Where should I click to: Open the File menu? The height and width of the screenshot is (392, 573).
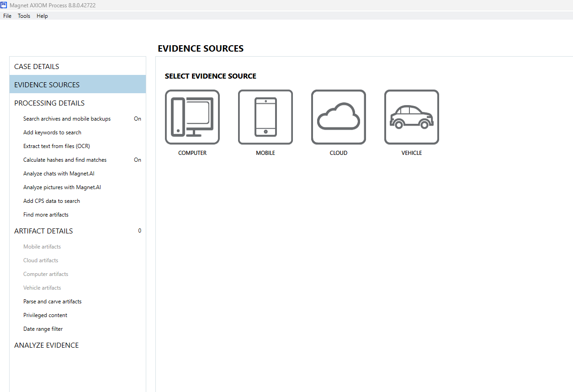click(x=7, y=16)
